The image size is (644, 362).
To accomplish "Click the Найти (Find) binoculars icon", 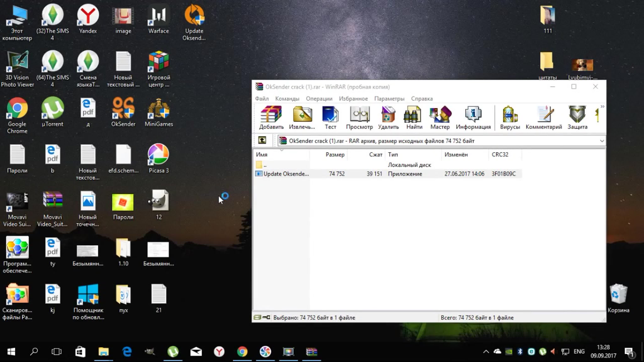I will (414, 117).
